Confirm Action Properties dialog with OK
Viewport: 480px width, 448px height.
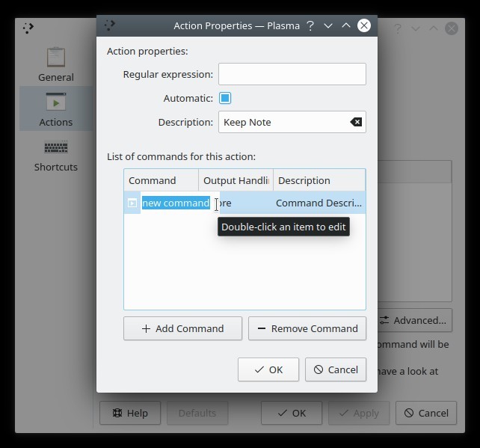tap(268, 369)
